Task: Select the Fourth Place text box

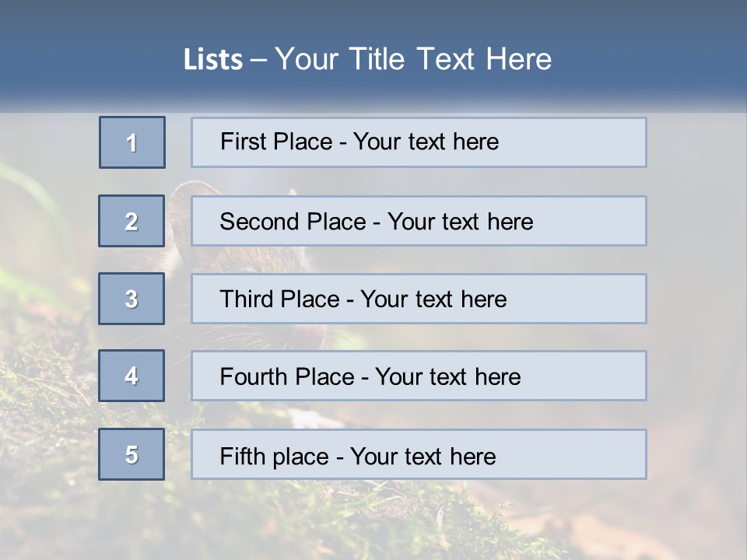Action: tap(419, 376)
